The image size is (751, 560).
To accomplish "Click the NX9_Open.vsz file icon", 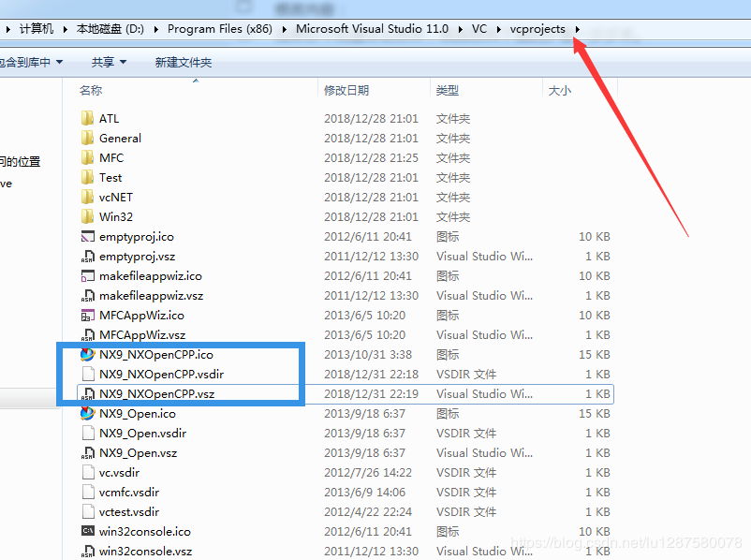I will (88, 452).
